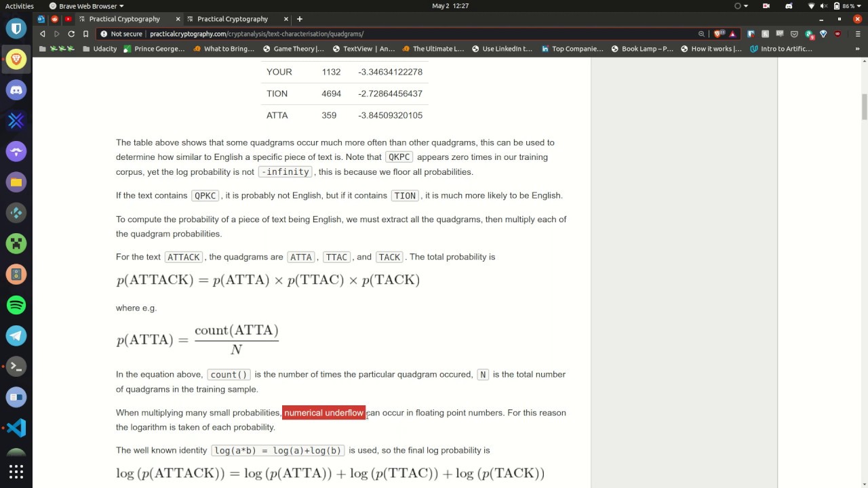868x488 pixels.
Task: Close the second Practical Cryptography tab
Action: click(x=286, y=19)
